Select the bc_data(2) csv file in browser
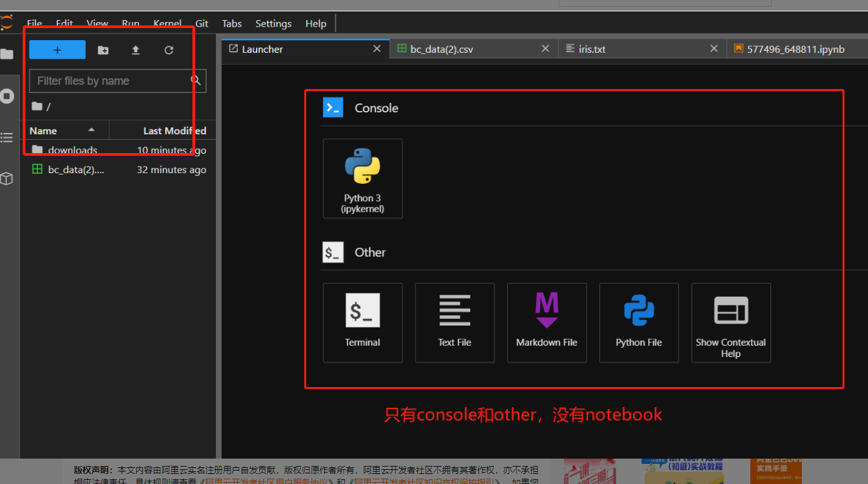 (118, 170)
